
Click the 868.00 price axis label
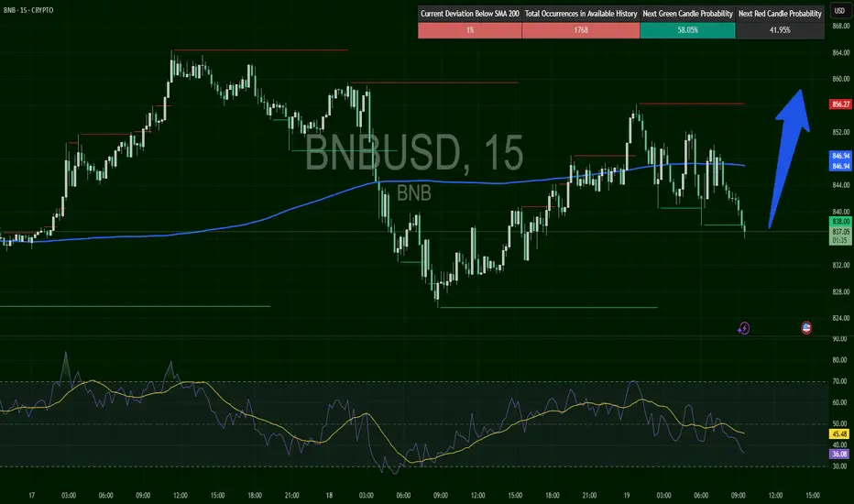(x=840, y=26)
